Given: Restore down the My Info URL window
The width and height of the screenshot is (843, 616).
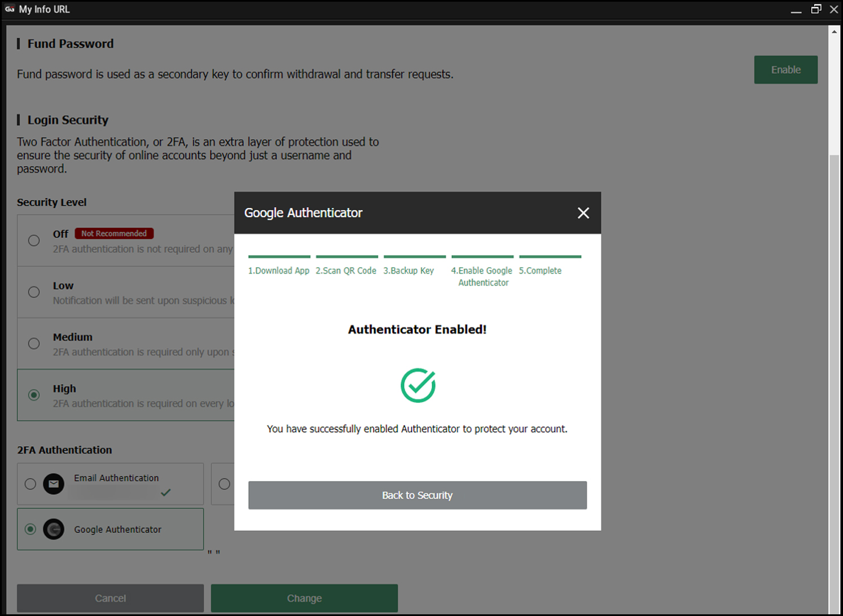Looking at the screenshot, I should 816,9.
